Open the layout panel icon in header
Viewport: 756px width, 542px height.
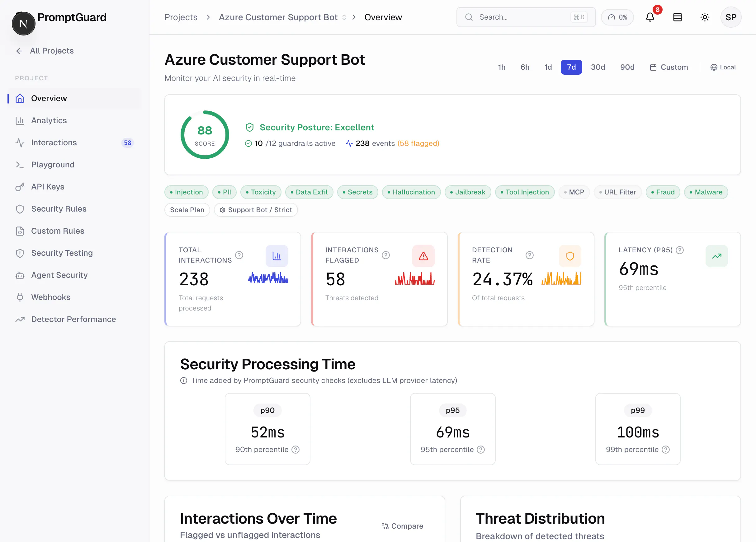tap(677, 17)
